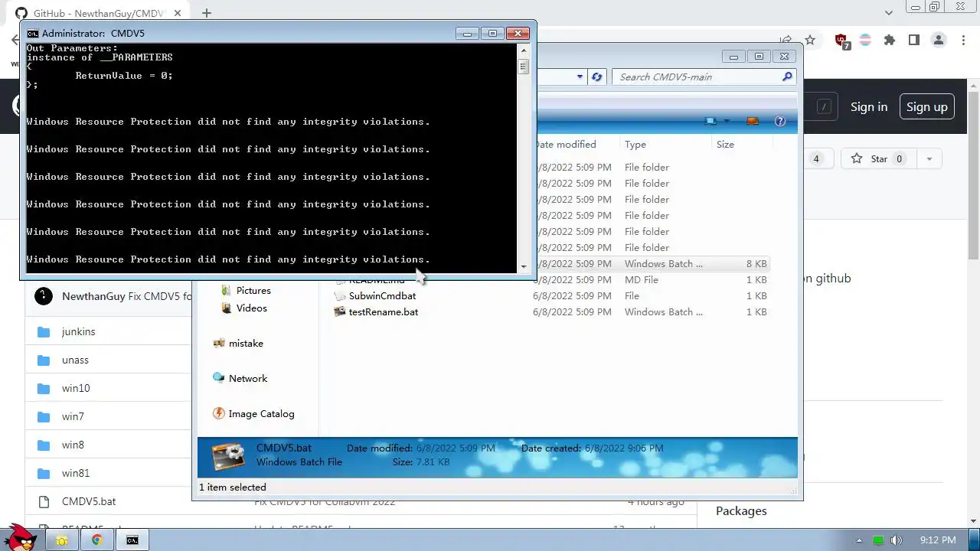Open the Chrome profile avatar
This screenshot has width=980, height=551.
pos(938,40)
